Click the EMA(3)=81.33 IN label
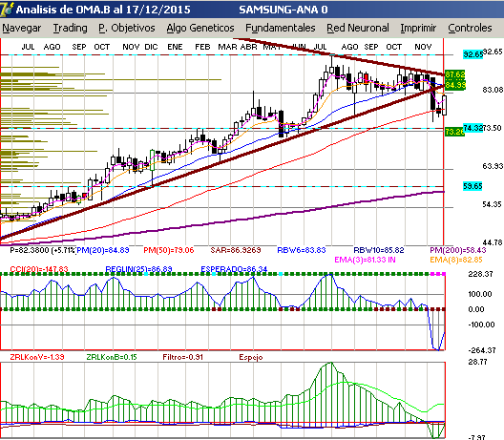 [x=365, y=260]
